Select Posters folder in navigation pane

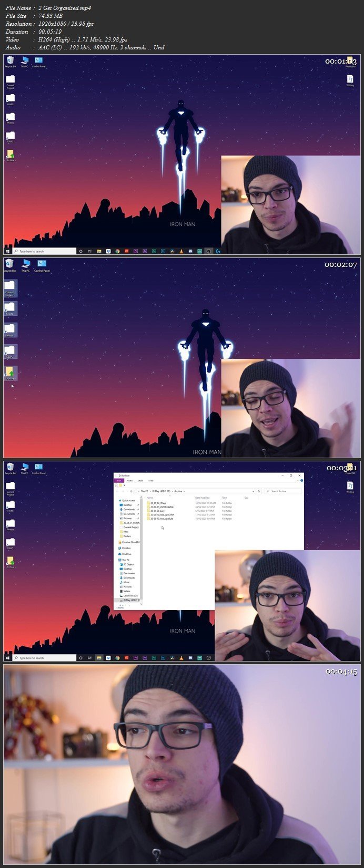(127, 536)
